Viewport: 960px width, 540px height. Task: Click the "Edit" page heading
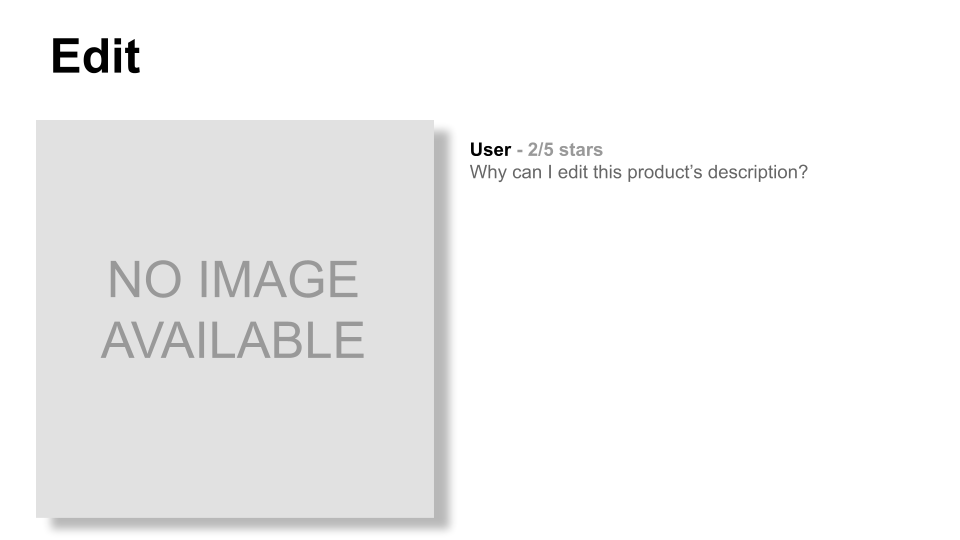[96, 57]
